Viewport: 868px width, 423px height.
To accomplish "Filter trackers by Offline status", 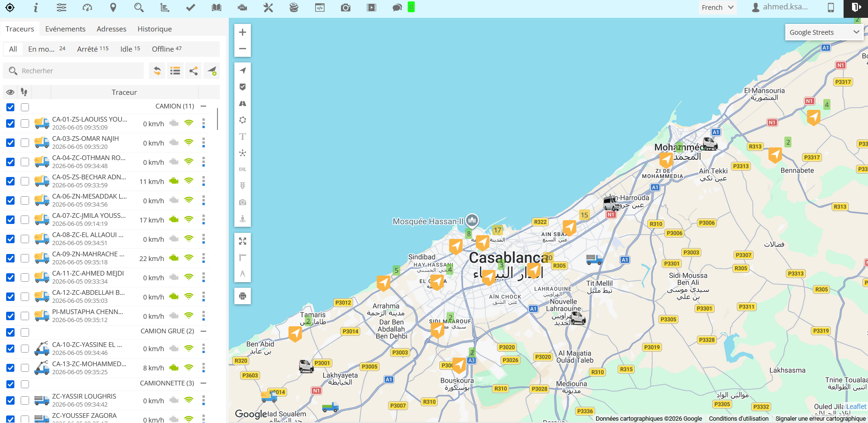I will [167, 49].
